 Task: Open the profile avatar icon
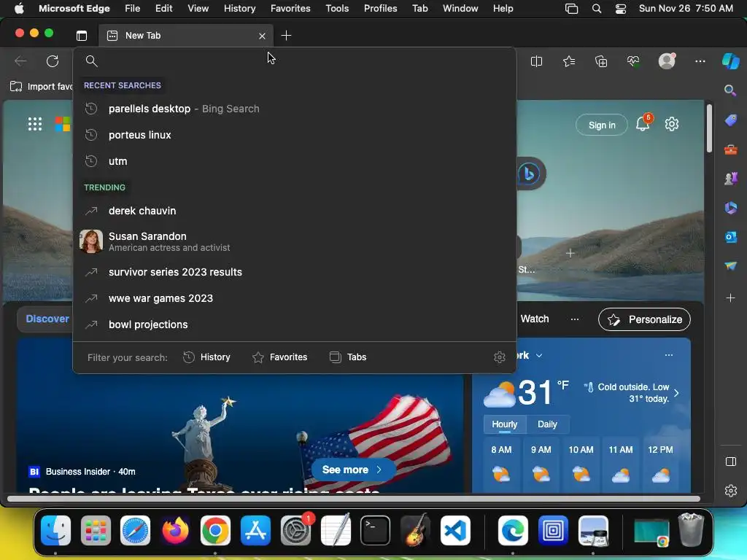[x=667, y=61]
